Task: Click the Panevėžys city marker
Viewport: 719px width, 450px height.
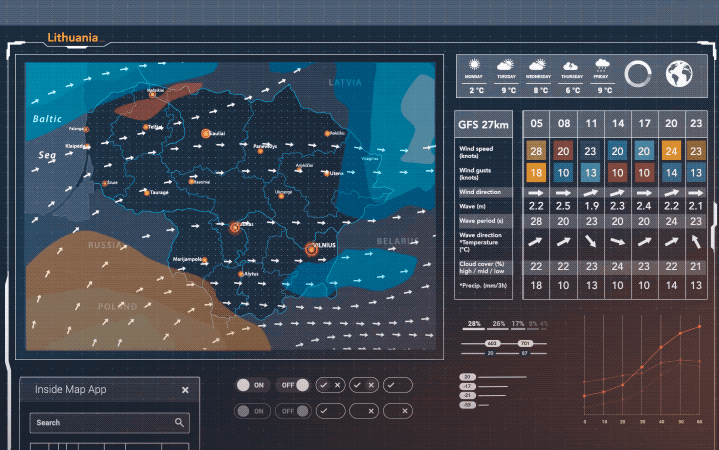Action: click(x=260, y=151)
